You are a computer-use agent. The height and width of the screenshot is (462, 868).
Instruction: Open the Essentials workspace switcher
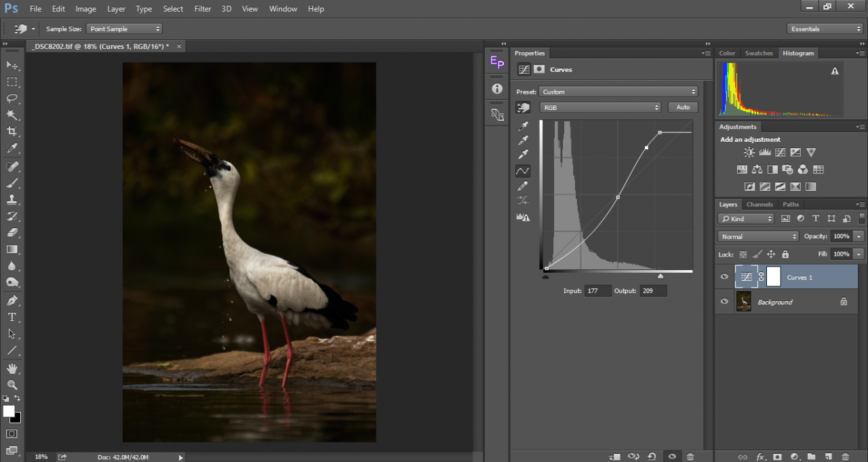coord(825,28)
